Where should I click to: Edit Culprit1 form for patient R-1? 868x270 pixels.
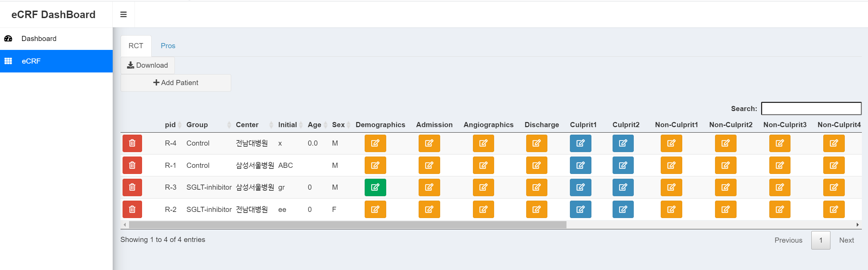tap(580, 165)
